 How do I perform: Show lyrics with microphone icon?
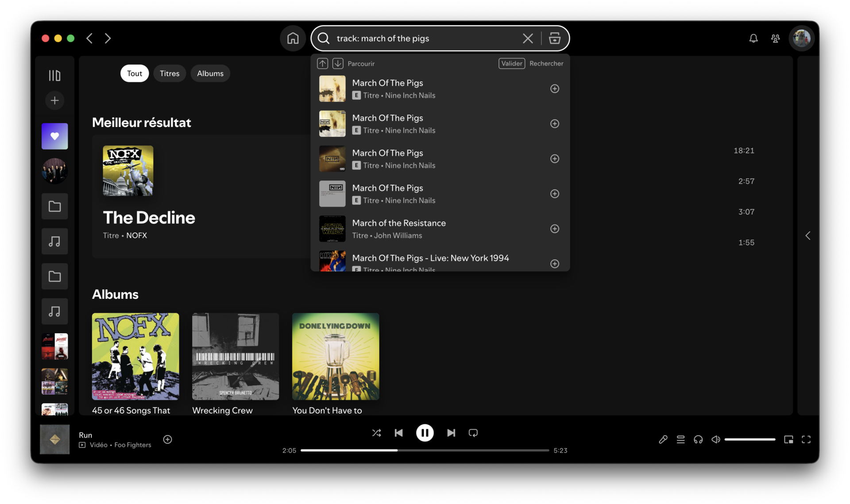pos(663,440)
